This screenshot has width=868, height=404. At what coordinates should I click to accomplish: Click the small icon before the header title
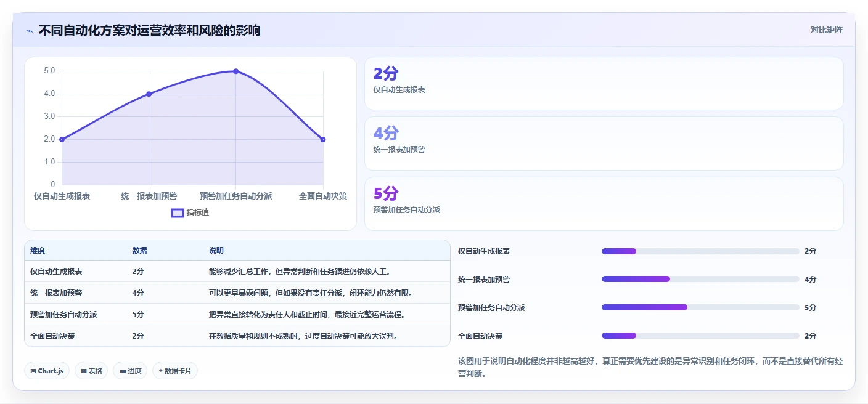(x=30, y=31)
